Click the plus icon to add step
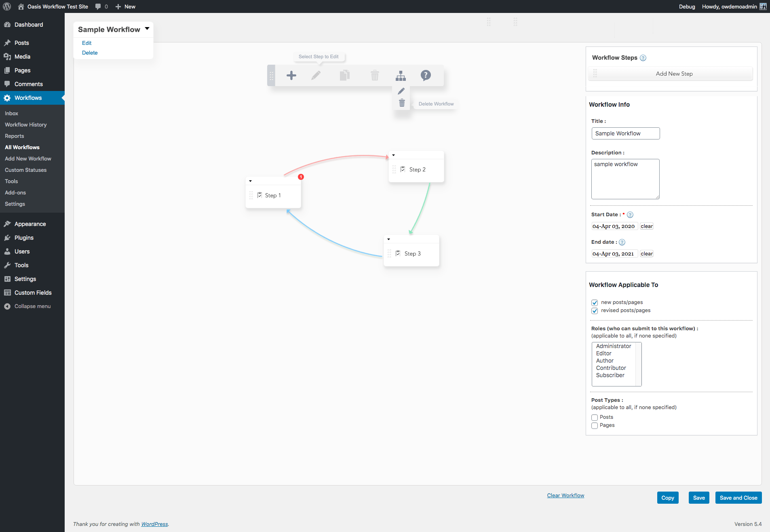 (x=291, y=76)
